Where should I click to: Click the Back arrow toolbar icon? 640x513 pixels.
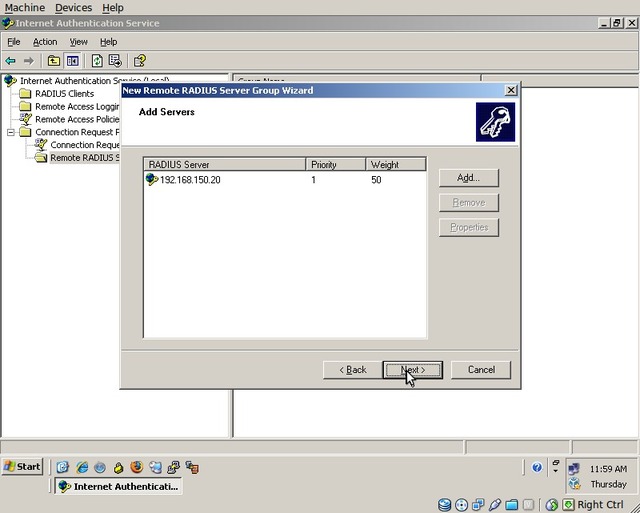pyautogui.click(x=11, y=61)
